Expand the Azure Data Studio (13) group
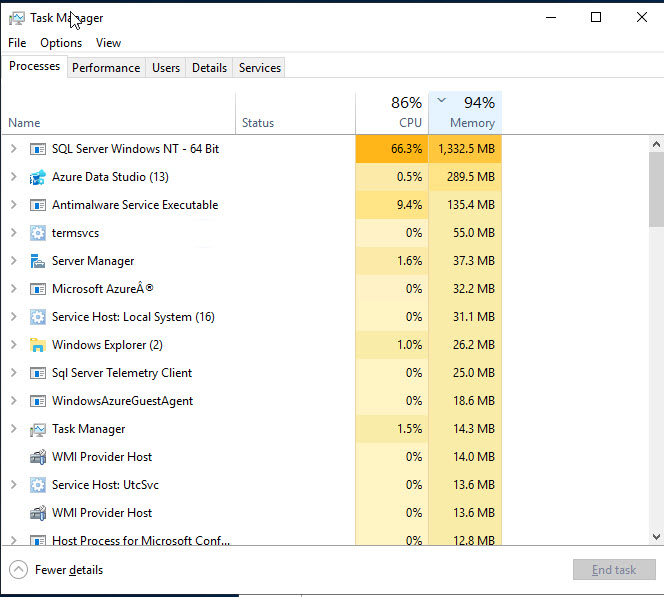664x597 pixels. click(13, 177)
